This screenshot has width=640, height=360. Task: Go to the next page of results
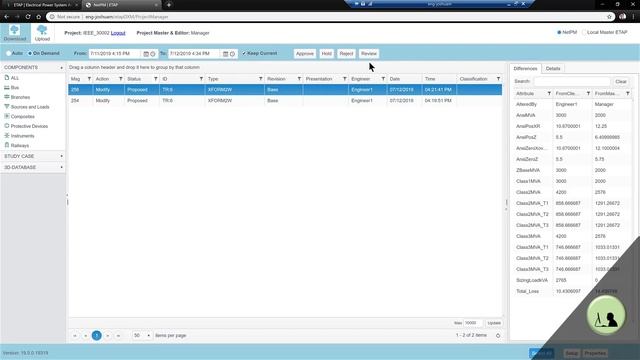point(108,336)
